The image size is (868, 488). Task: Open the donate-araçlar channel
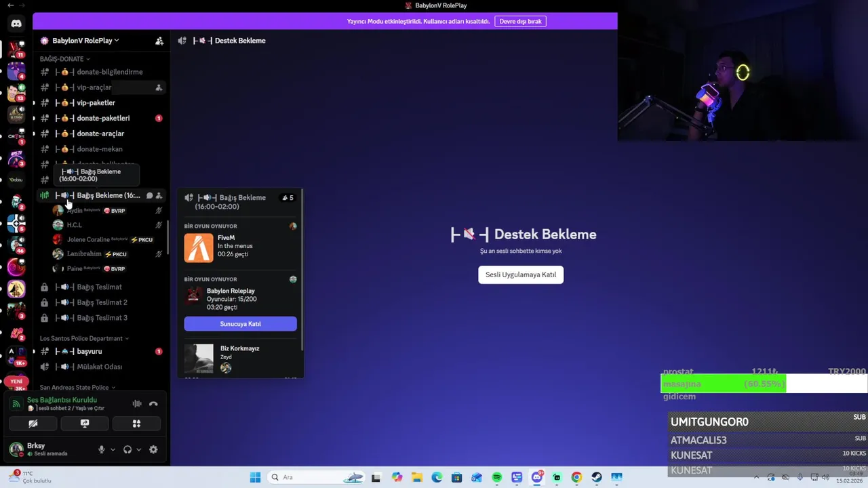point(100,134)
